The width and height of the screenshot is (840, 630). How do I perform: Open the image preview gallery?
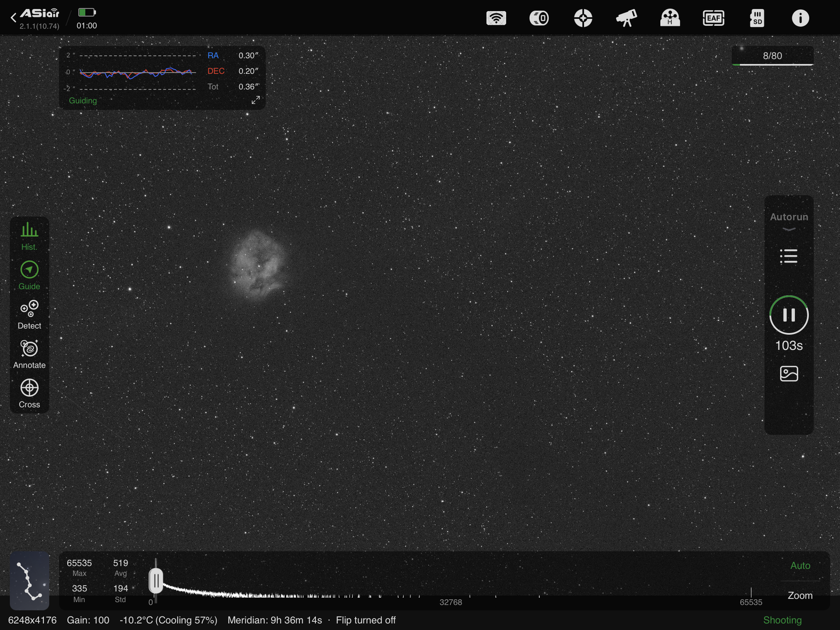tap(789, 374)
